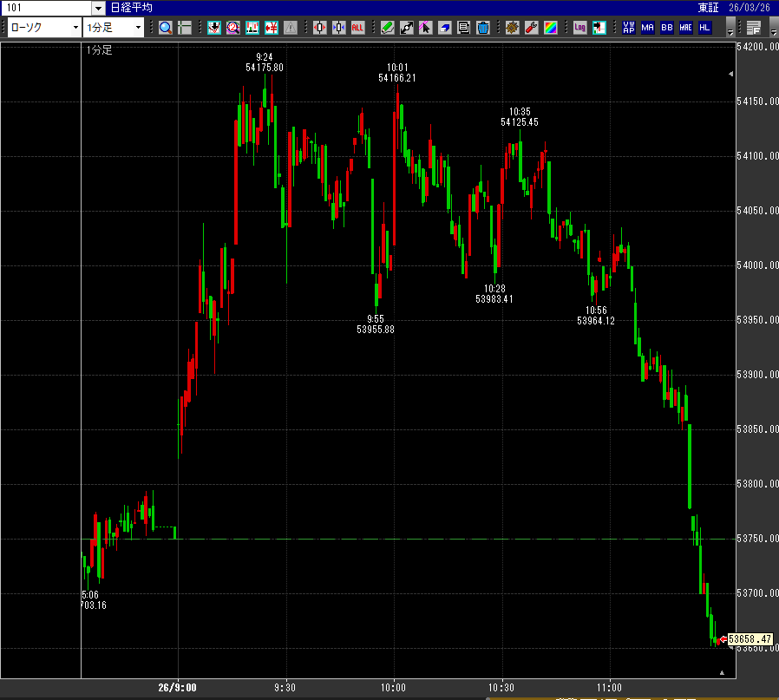Click the brown grid pattern icon
This screenshot has height=700, width=779.
pos(512,28)
